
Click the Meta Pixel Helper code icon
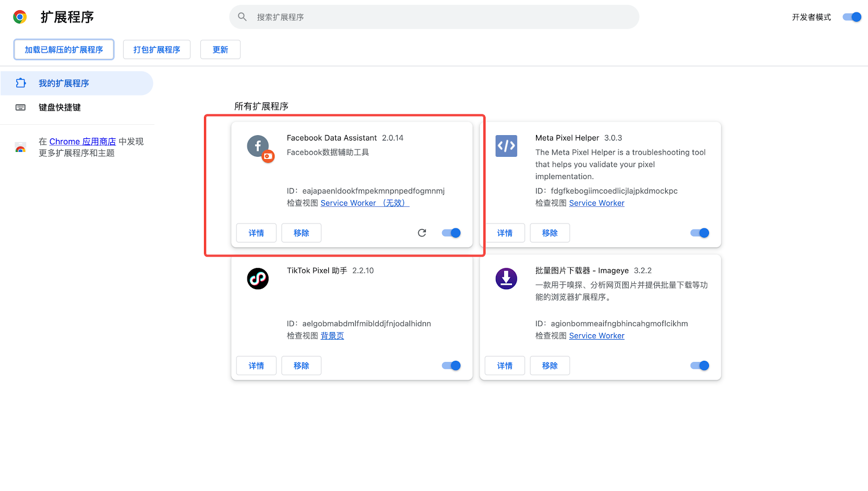click(506, 146)
